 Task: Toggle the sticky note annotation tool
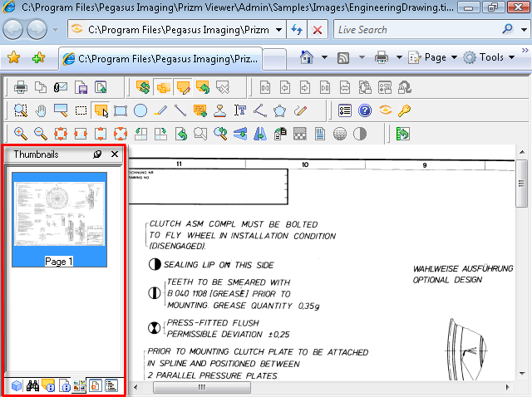click(x=101, y=110)
